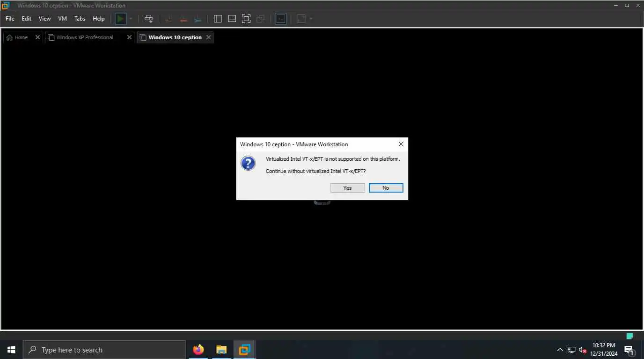The image size is (644, 359).
Task: Click the VMware logo in title bar
Action: click(6, 6)
